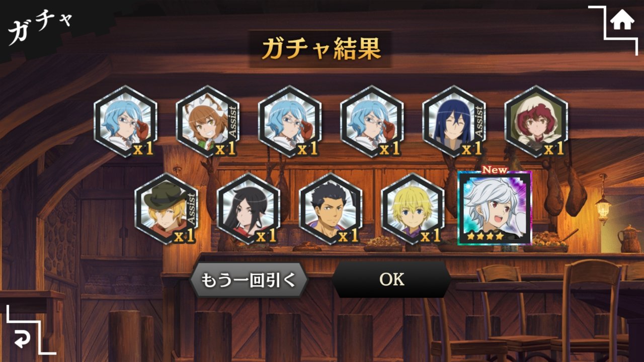Select the red-haired girl in white hood
This screenshot has height=362, width=644.
click(536, 121)
